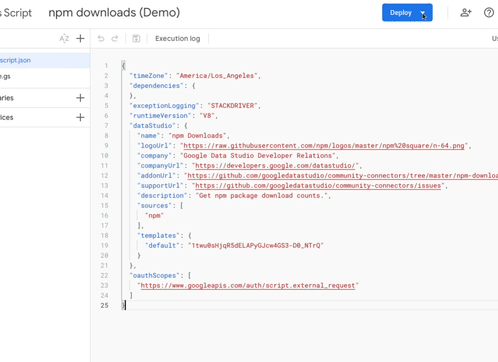
Task: Open the Execution log
Action: [178, 39]
